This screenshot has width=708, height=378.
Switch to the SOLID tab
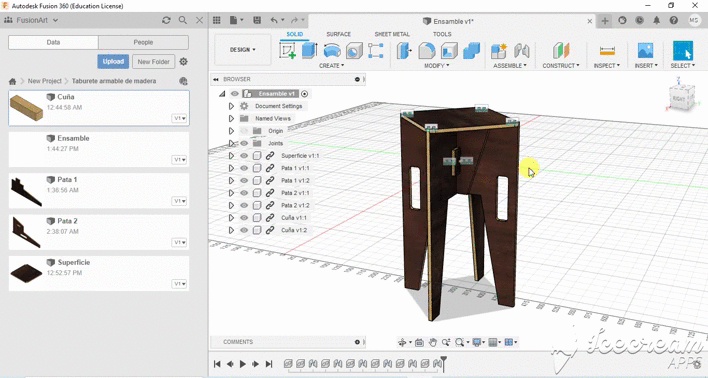click(x=295, y=34)
